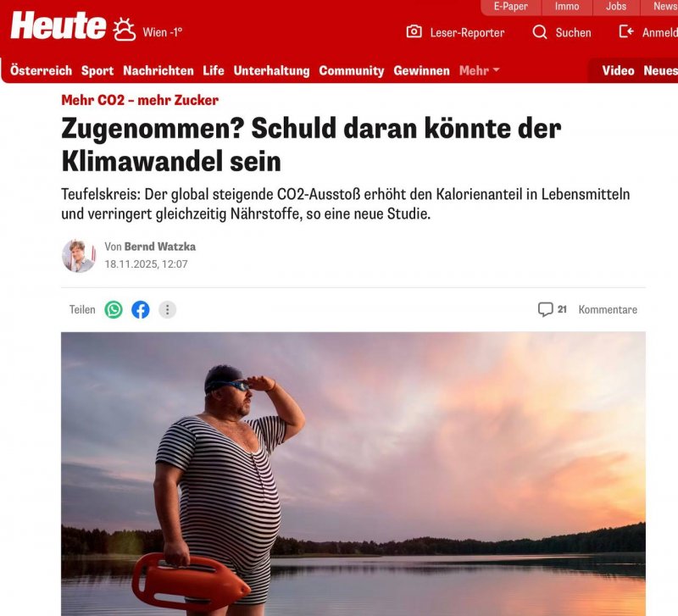This screenshot has height=616, width=678.
Task: Click the Leser-Reporter camera icon
Action: [x=414, y=31]
